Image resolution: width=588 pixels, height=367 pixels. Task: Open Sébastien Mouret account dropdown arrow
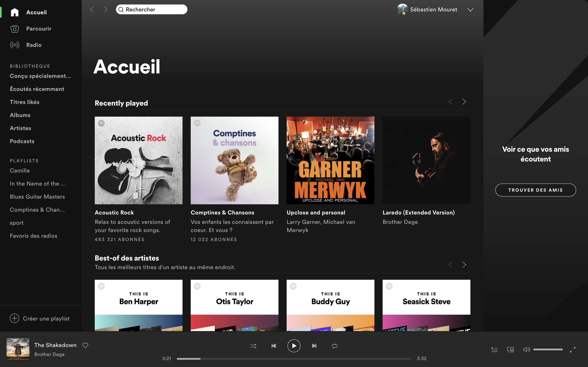(x=470, y=10)
